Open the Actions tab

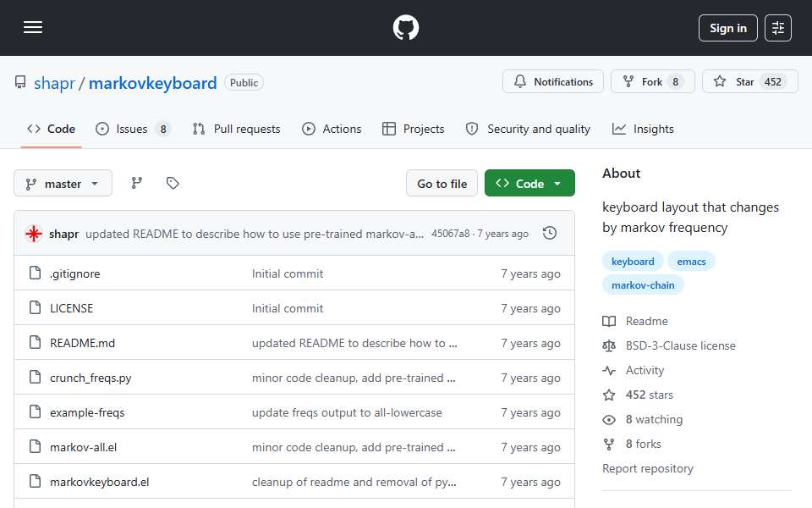[x=332, y=129]
